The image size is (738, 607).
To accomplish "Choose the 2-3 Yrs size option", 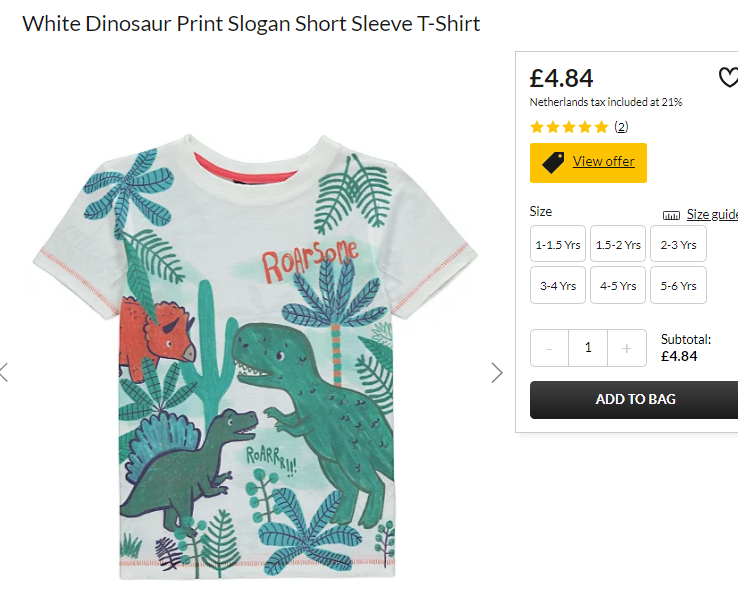I will point(678,244).
